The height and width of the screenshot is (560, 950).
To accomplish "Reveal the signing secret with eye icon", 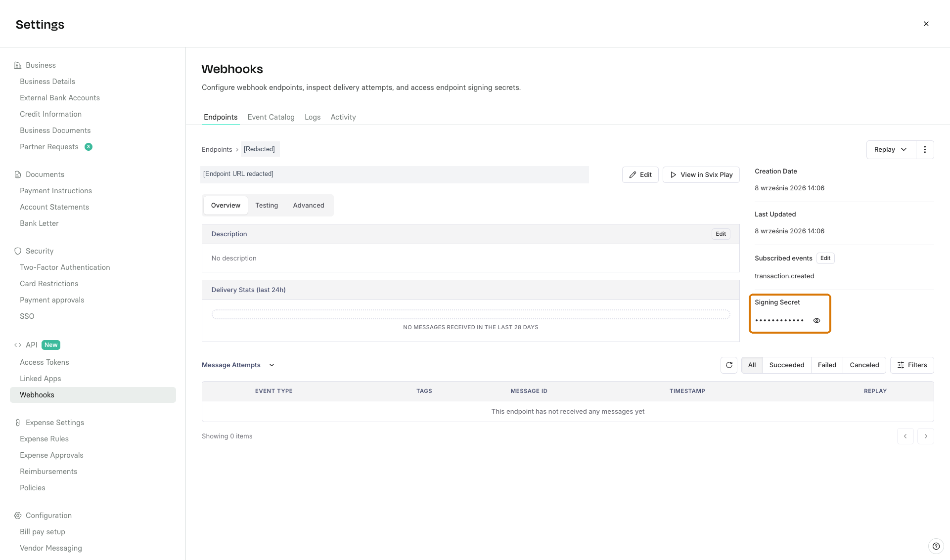I will [816, 320].
